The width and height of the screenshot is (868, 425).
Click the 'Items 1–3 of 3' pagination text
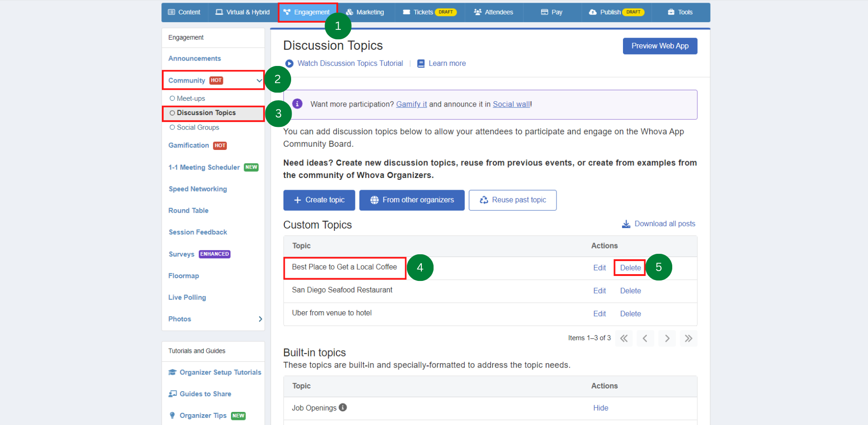coord(589,338)
